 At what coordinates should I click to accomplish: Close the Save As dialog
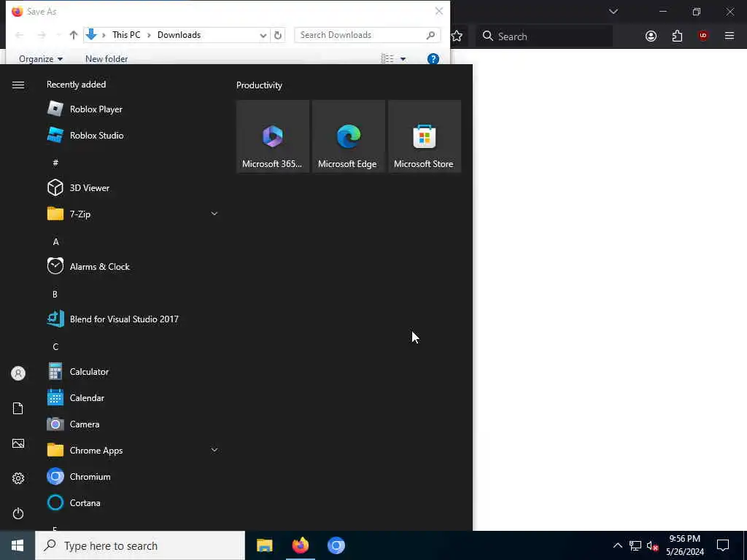[439, 11]
